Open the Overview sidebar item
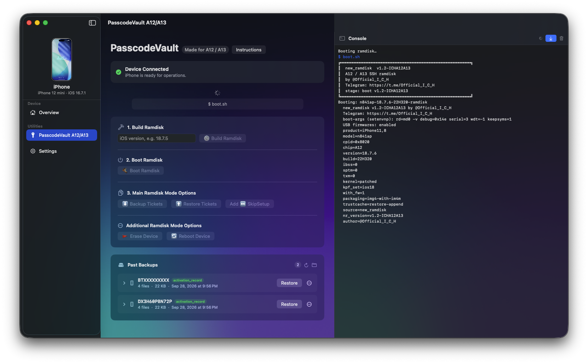The image size is (588, 364). [62, 112]
